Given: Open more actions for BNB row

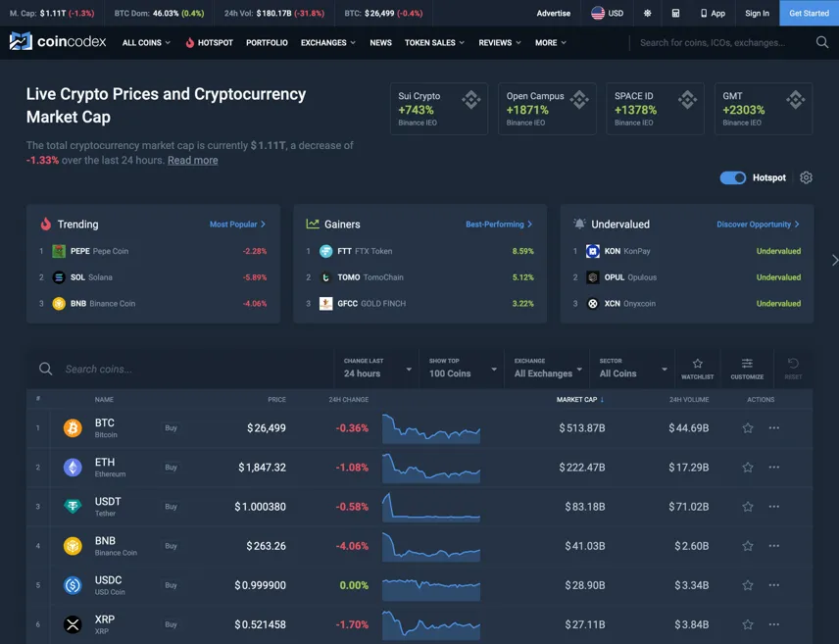Looking at the screenshot, I should (773, 546).
